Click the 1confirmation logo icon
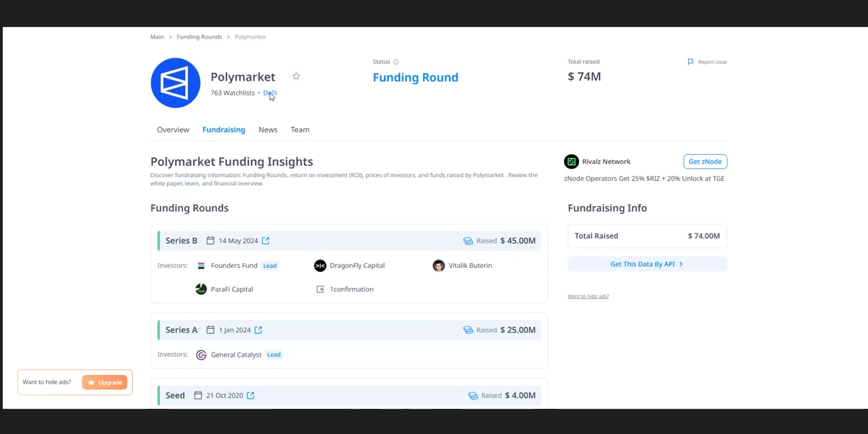The height and width of the screenshot is (434, 868). click(320, 290)
